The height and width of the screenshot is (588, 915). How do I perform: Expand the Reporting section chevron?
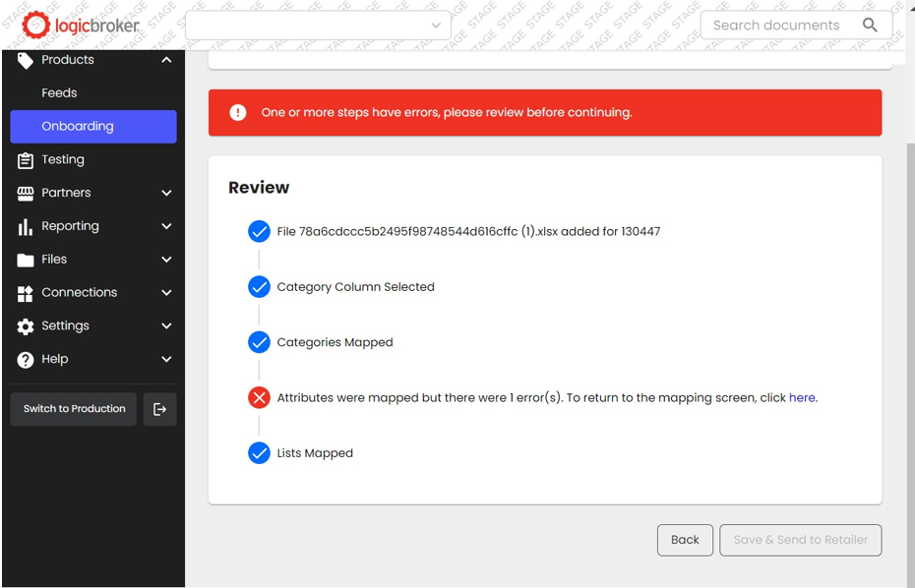[166, 226]
